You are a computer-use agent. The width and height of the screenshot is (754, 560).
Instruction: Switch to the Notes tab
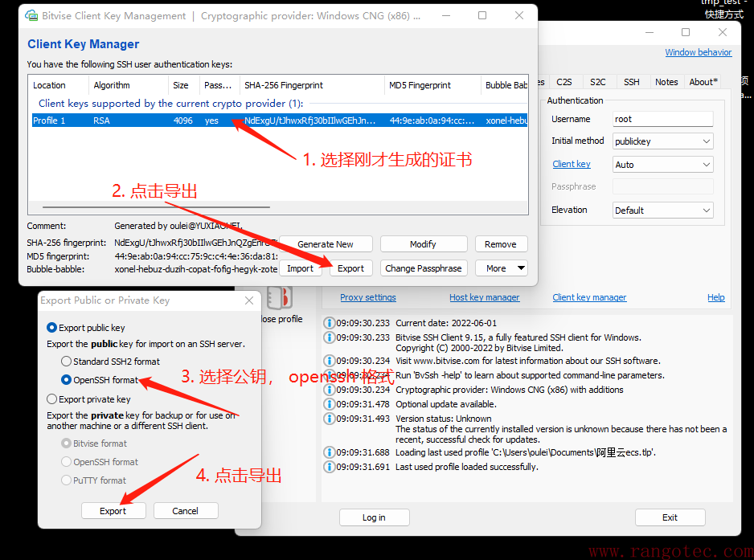(x=666, y=82)
